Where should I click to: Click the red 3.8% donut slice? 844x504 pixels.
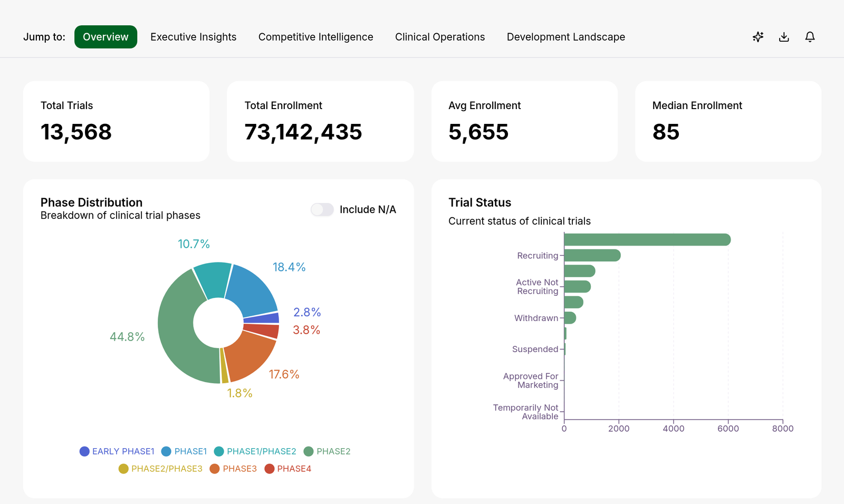tap(261, 331)
